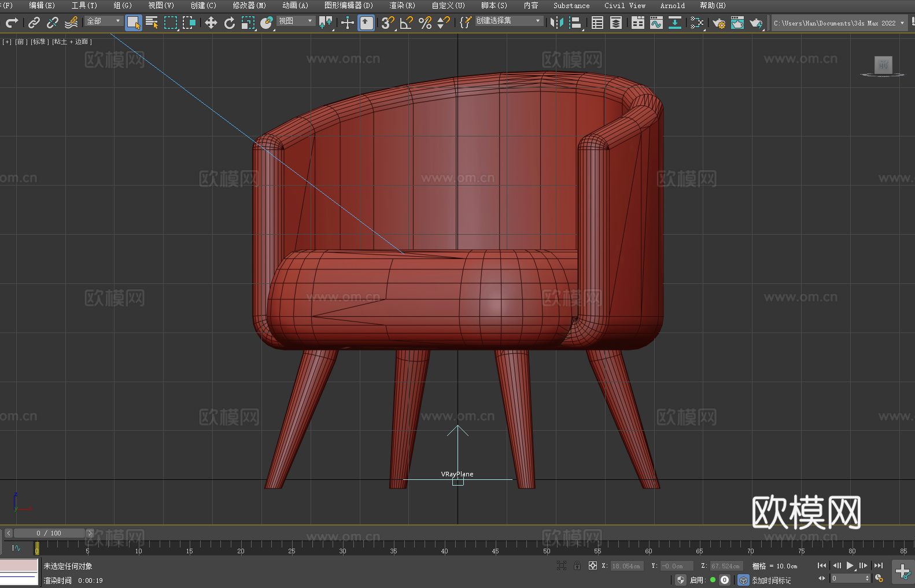Open the [标准] viewport shading preset menu
This screenshot has width=915, height=588.
click(x=40, y=42)
